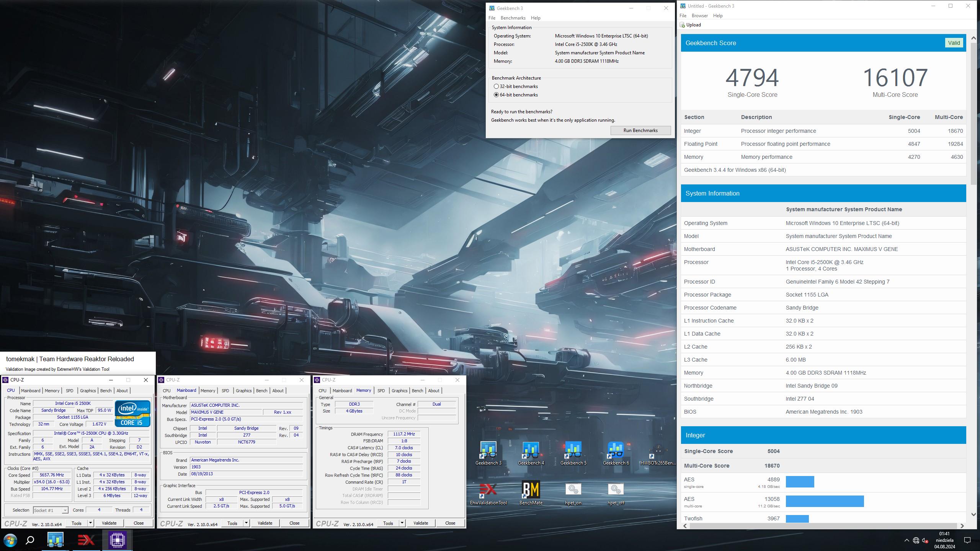Launch EhwValidationTool from desktop

(x=488, y=494)
